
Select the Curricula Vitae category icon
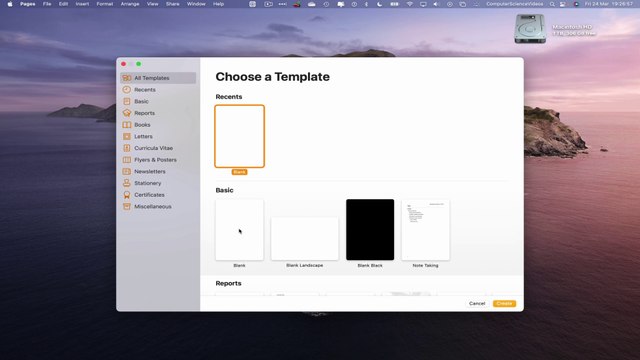click(x=127, y=148)
